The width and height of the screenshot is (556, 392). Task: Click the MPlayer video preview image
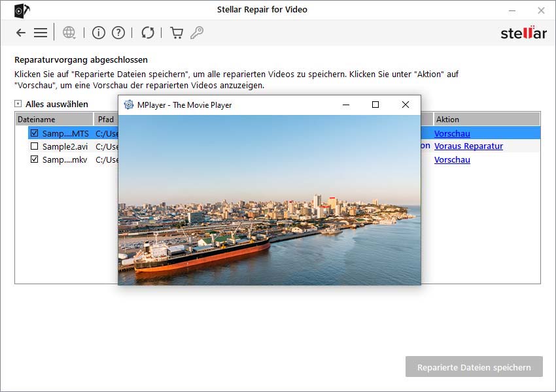(269, 200)
